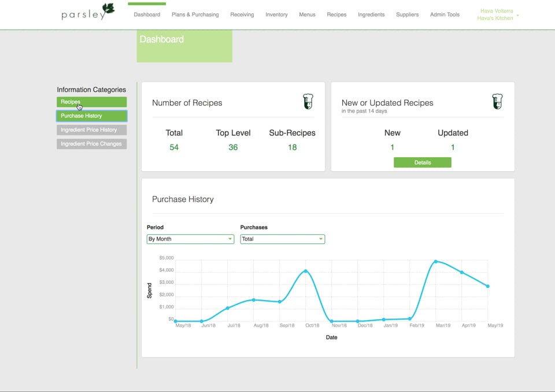The image size is (555, 392).
Task: Click the Details button under Updated recipes
Action: click(x=422, y=162)
